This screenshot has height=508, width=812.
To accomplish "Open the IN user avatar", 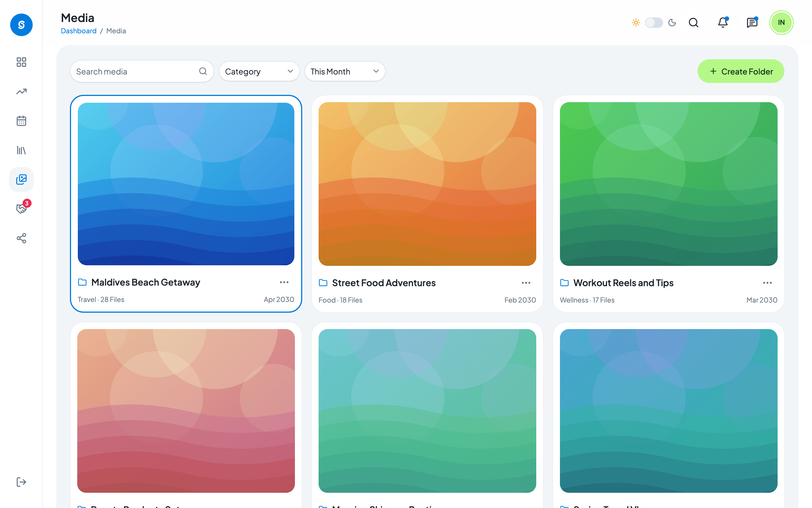I will [781, 23].
